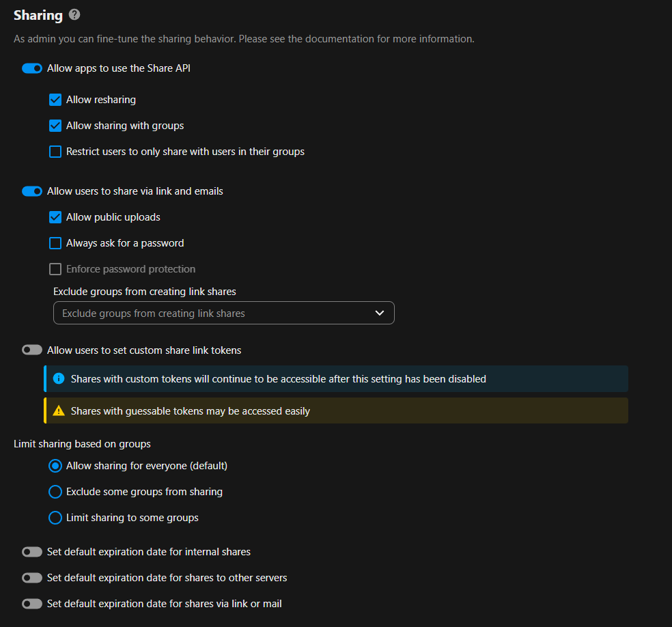Toggle default expiration for shares to other servers

click(32, 578)
